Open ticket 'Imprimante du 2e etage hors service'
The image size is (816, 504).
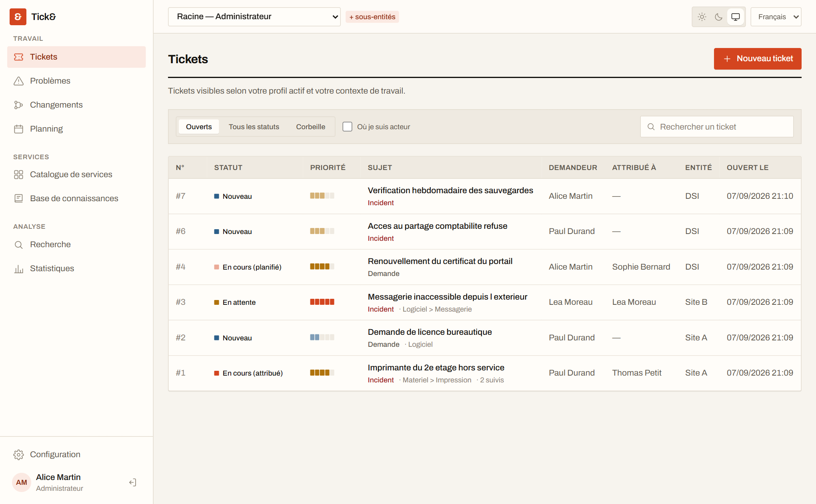(x=436, y=368)
